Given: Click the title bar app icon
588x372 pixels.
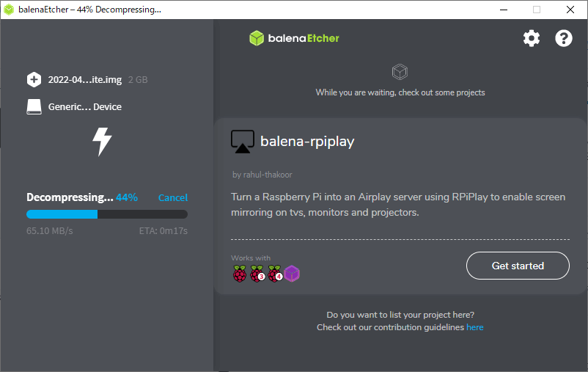Looking at the screenshot, I should (x=9, y=10).
